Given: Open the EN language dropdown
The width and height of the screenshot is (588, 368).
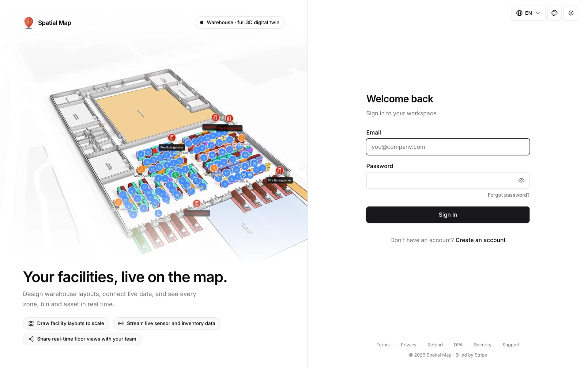Looking at the screenshot, I should [x=528, y=13].
